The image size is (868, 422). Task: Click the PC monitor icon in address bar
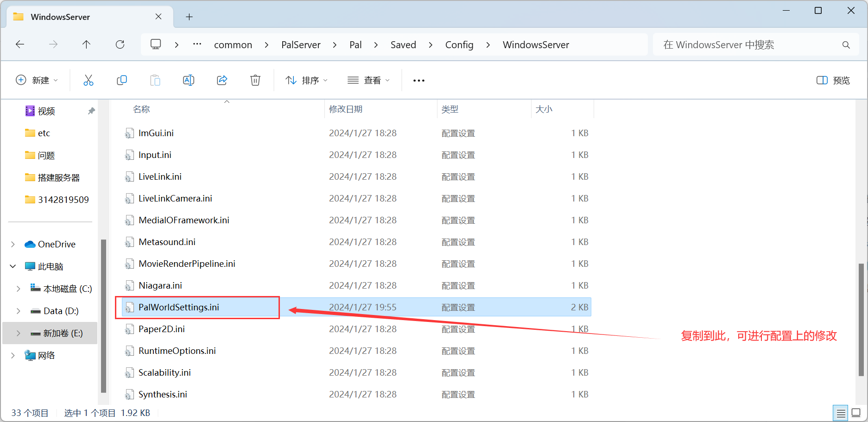coord(156,44)
